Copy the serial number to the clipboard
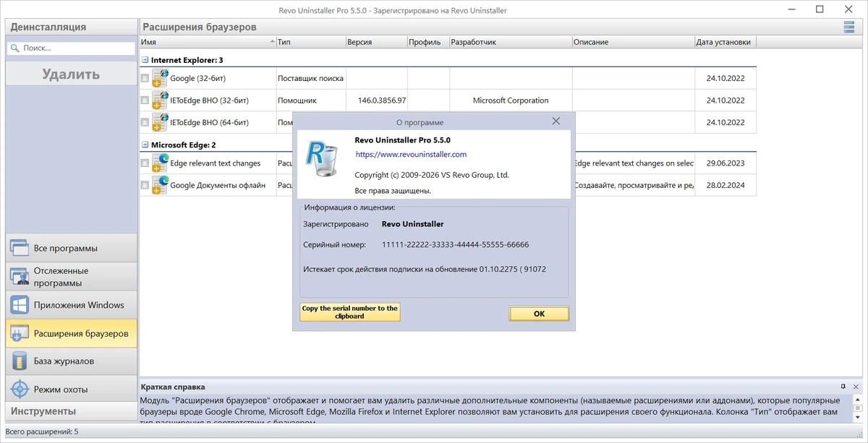Image resolution: width=868 pixels, height=443 pixels. point(350,312)
